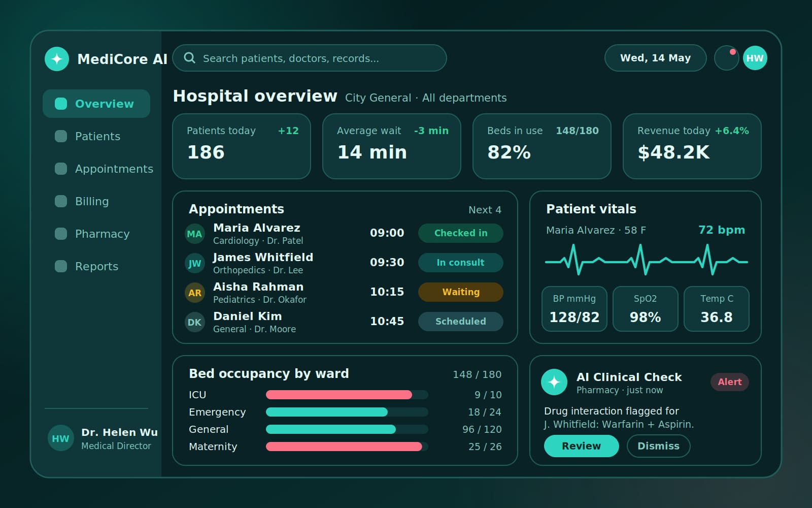Click the General ward occupancy bar
812x508 pixels.
click(347, 429)
